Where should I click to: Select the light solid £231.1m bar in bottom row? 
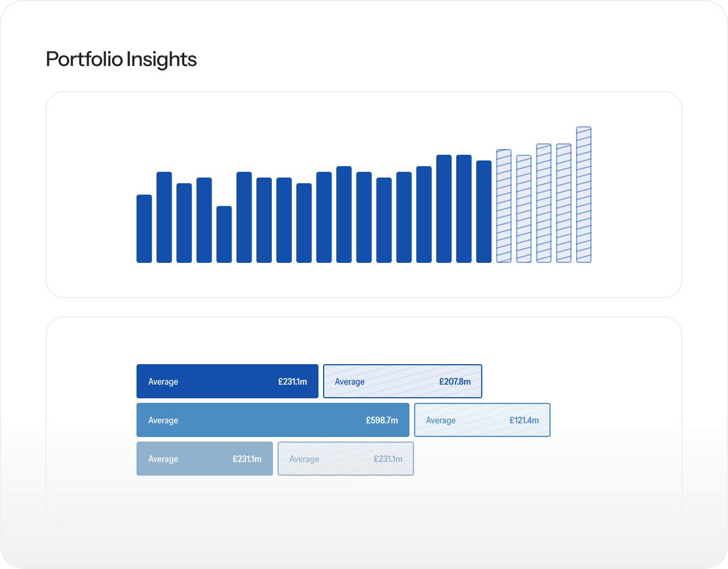[x=204, y=459]
